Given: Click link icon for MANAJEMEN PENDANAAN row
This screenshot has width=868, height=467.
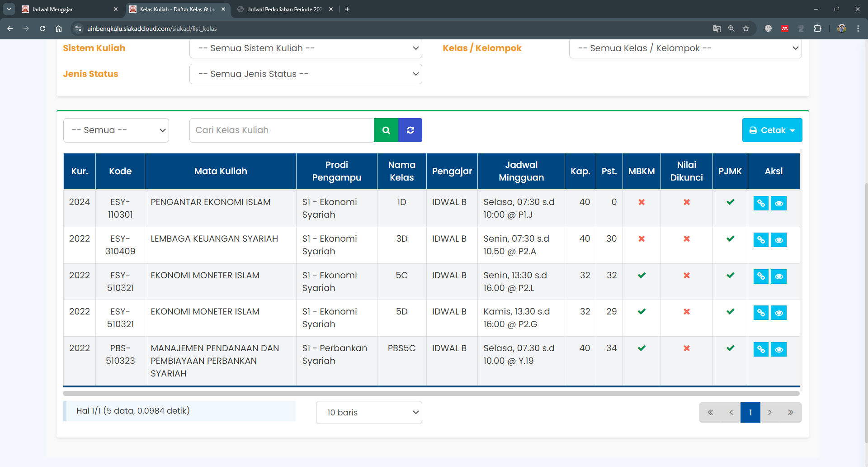Looking at the screenshot, I should coord(761,349).
